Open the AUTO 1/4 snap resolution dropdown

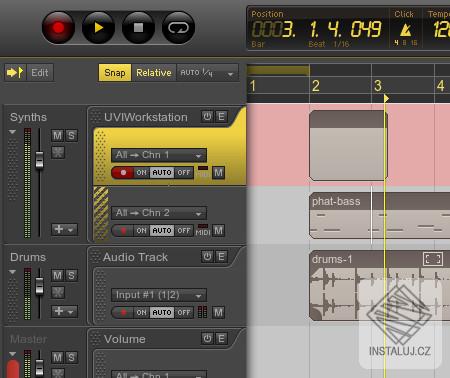208,73
